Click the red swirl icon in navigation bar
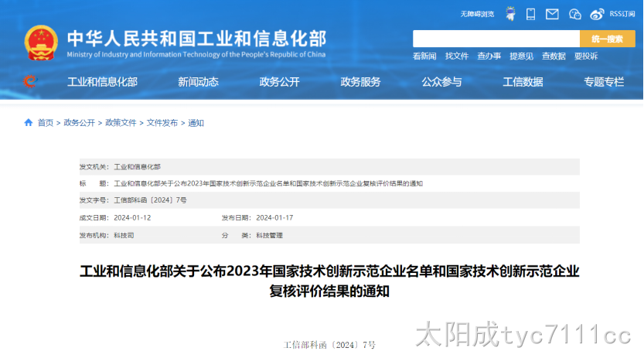The height and width of the screenshot is (358, 644). pyautogui.click(x=29, y=81)
